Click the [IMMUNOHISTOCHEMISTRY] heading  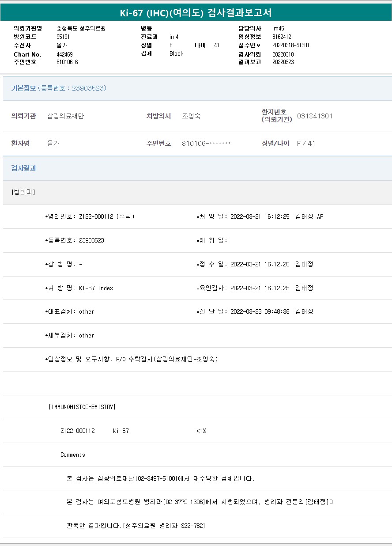pyautogui.click(x=82, y=407)
